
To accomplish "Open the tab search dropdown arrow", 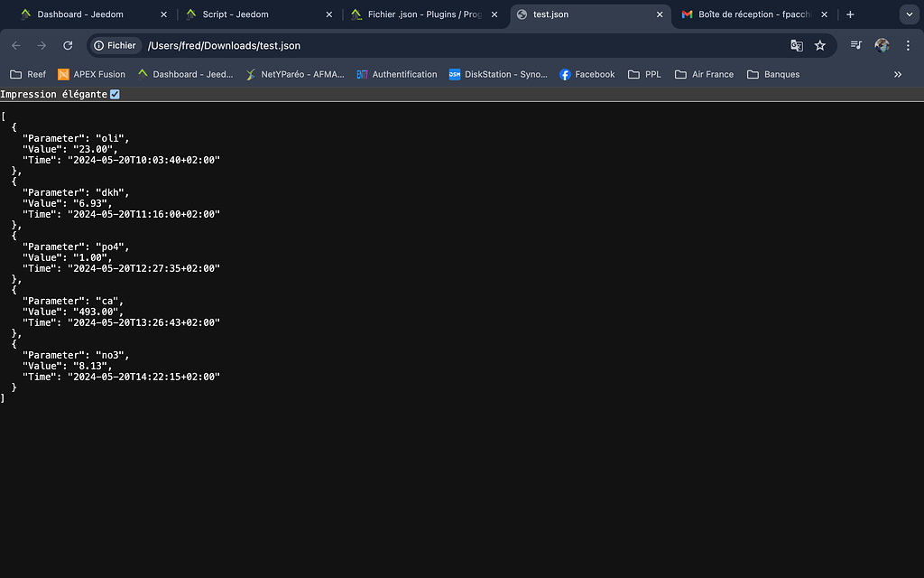I will click(908, 14).
